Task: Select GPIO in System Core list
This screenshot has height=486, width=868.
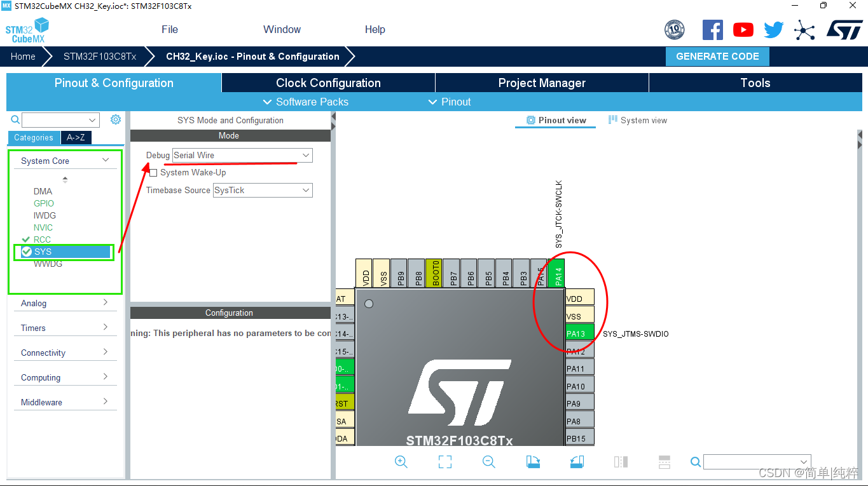Action: pos(44,203)
